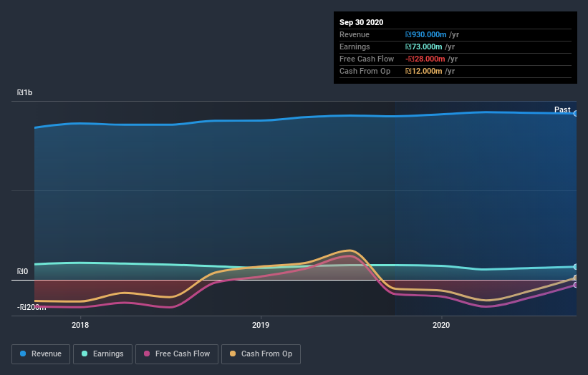
Task: Click the ₪930.000m revenue value
Action: point(425,34)
